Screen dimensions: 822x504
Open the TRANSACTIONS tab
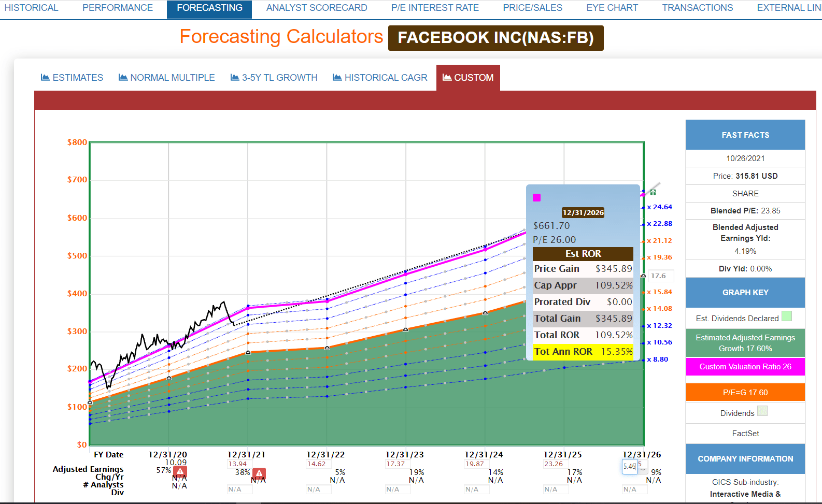point(697,8)
